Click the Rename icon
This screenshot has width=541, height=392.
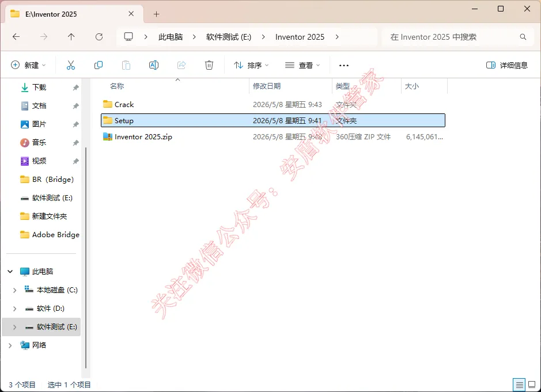pyautogui.click(x=154, y=65)
